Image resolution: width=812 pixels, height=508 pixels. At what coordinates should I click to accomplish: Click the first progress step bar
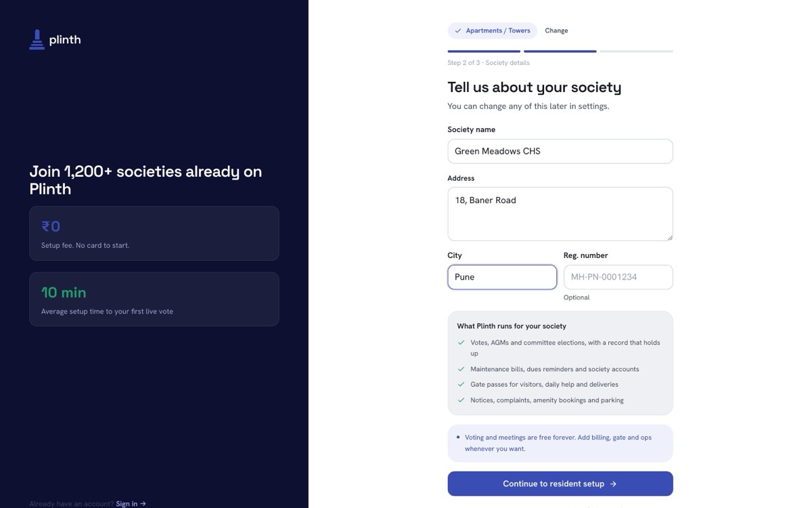pos(484,51)
